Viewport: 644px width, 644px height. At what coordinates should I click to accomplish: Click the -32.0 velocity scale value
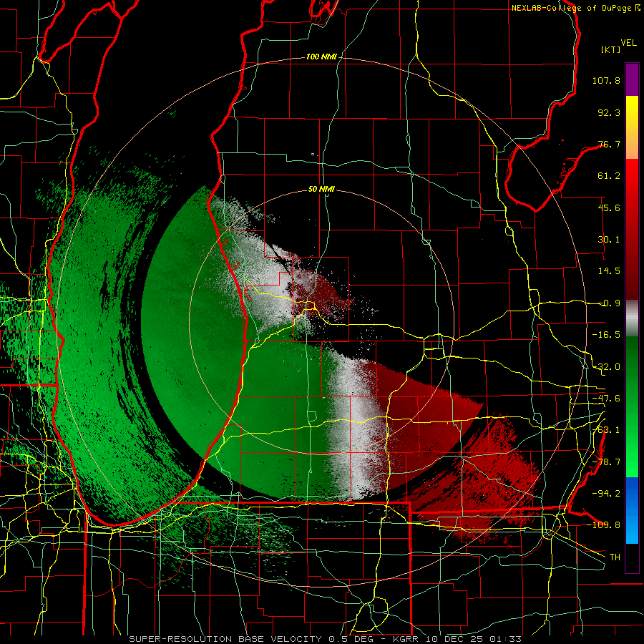606,367
